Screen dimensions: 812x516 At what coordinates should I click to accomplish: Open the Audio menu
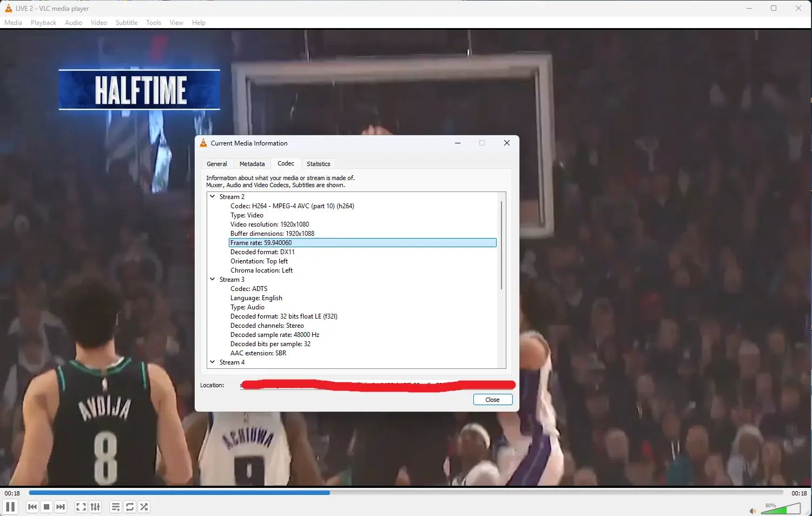pyautogui.click(x=74, y=23)
